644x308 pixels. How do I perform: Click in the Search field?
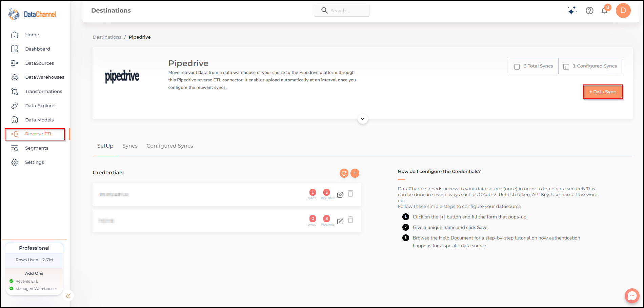click(342, 11)
